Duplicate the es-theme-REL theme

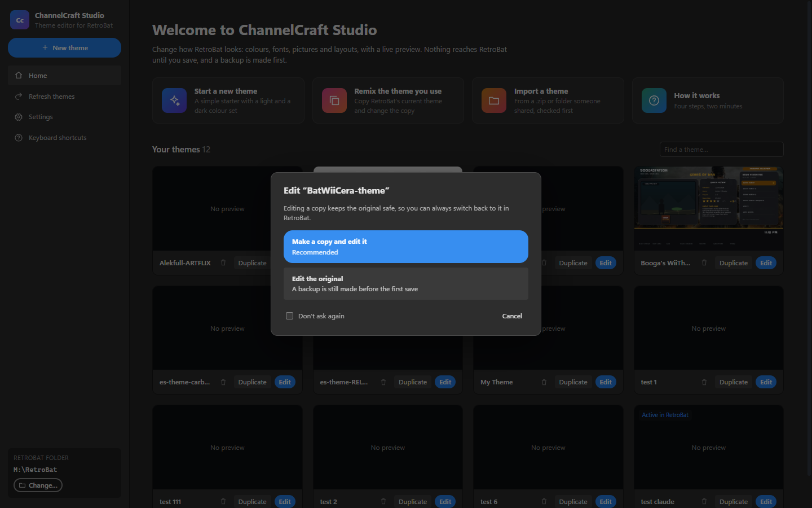pyautogui.click(x=413, y=382)
